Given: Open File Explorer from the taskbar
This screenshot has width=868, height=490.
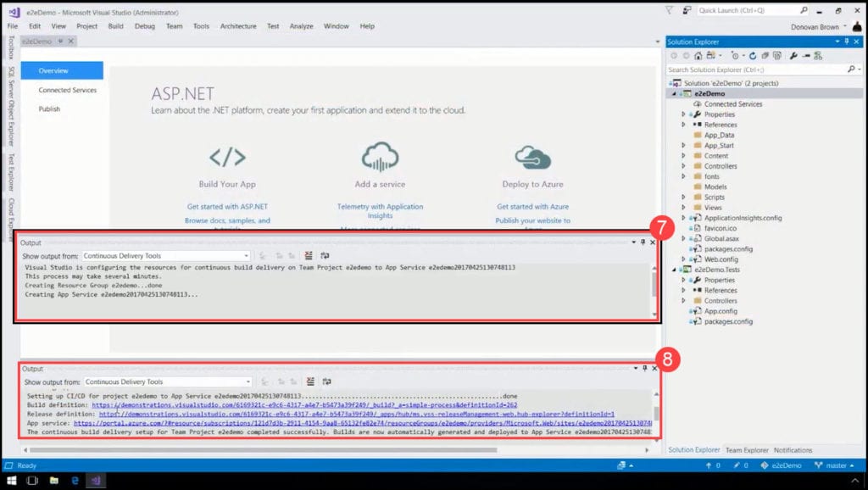Looking at the screenshot, I should (x=53, y=481).
